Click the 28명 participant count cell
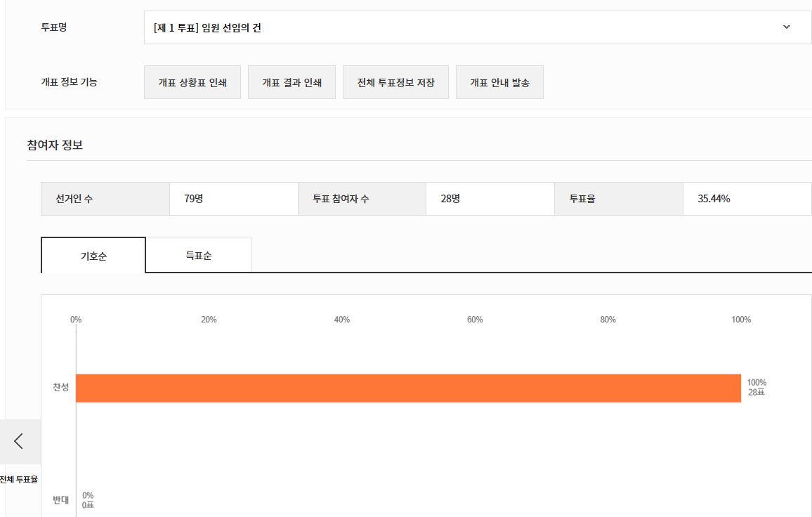 pyautogui.click(x=450, y=199)
